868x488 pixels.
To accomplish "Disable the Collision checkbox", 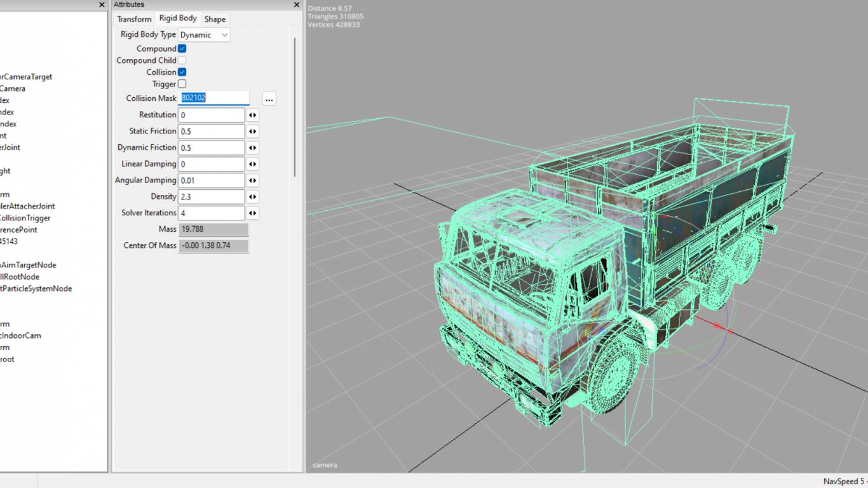I will click(182, 72).
